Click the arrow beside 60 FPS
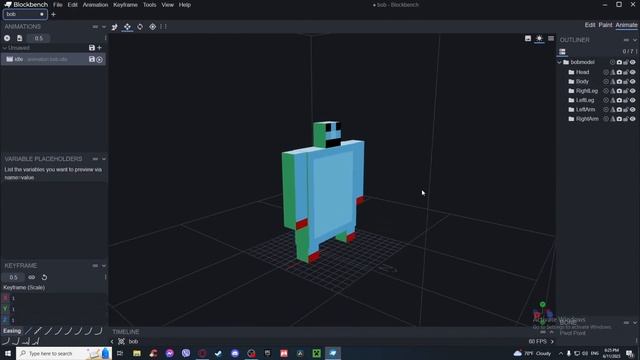 pos(552,342)
